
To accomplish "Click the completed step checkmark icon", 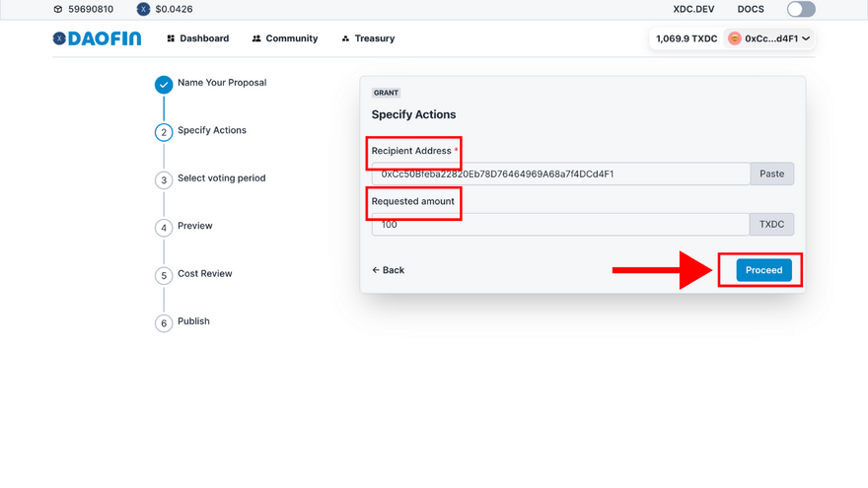I will click(x=164, y=85).
